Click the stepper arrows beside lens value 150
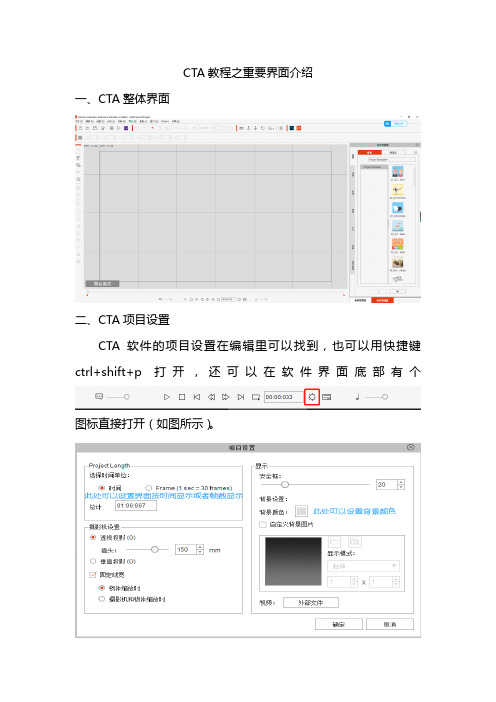The height and width of the screenshot is (702, 496). point(200,549)
